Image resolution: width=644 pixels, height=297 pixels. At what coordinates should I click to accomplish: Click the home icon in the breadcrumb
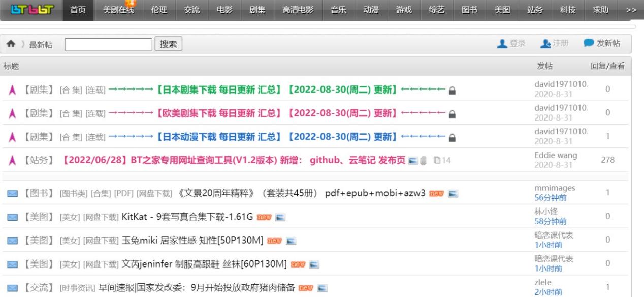click(11, 44)
